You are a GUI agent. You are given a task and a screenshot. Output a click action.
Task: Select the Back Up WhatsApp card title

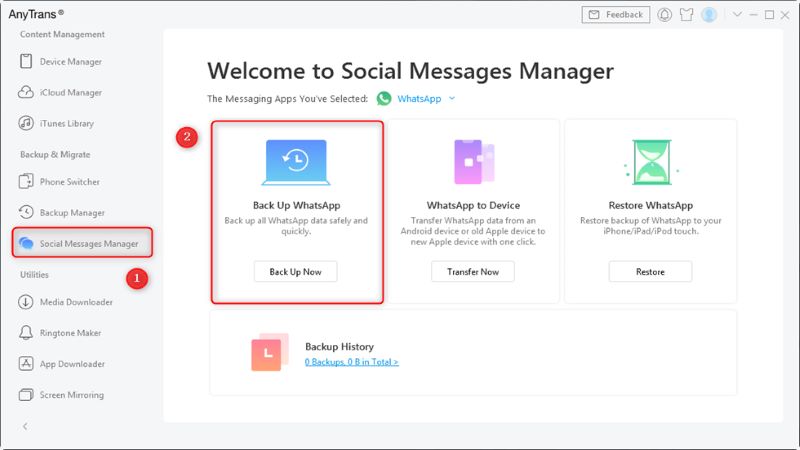[296, 206]
